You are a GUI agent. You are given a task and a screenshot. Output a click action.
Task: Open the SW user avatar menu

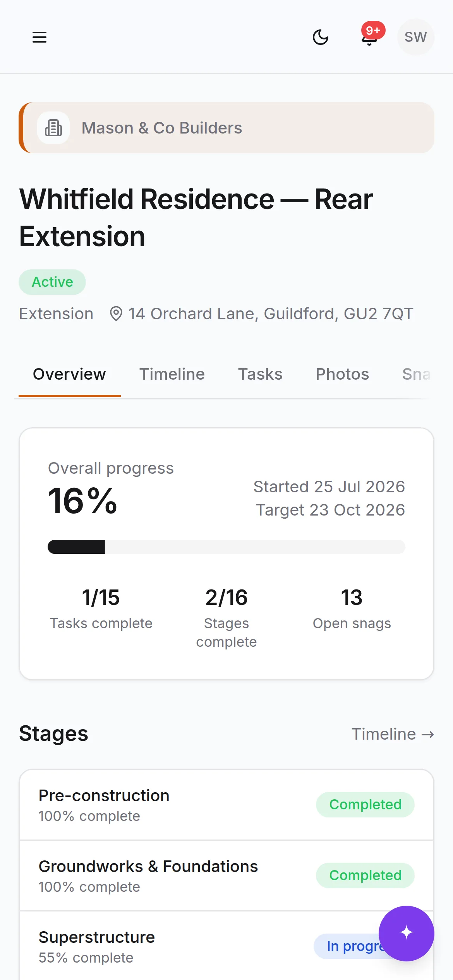416,37
